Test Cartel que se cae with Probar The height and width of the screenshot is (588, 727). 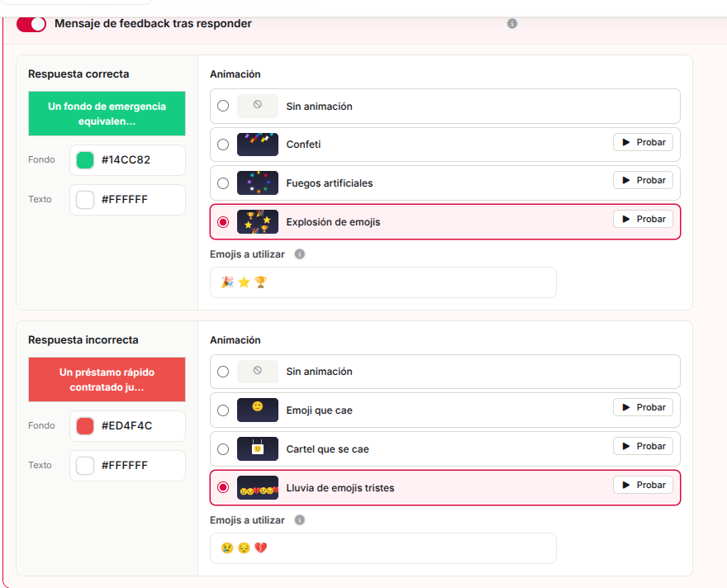[x=643, y=446]
